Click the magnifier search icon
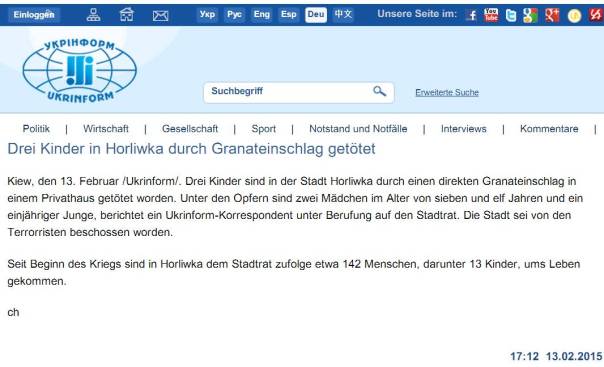604x367 pixels. coord(379,91)
